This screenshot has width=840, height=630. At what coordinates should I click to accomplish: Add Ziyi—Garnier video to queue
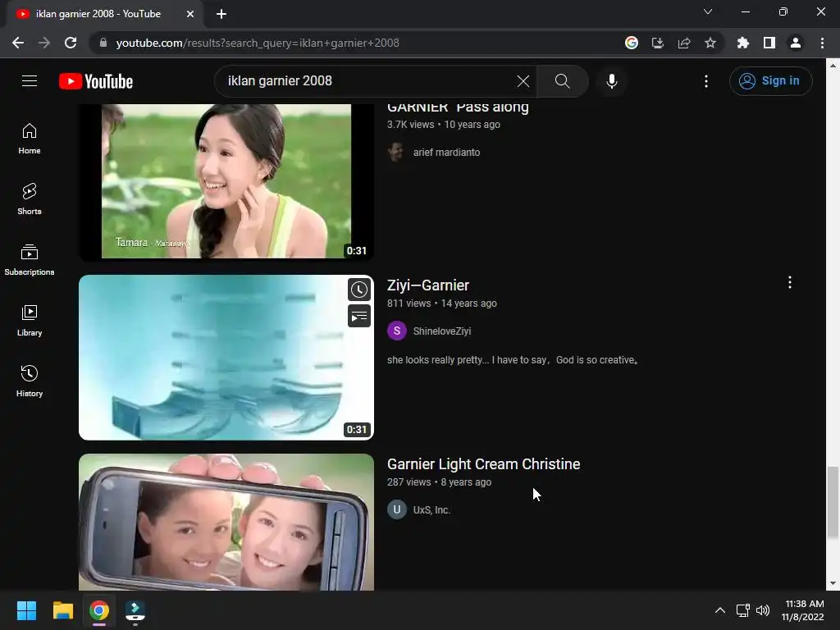click(x=359, y=316)
